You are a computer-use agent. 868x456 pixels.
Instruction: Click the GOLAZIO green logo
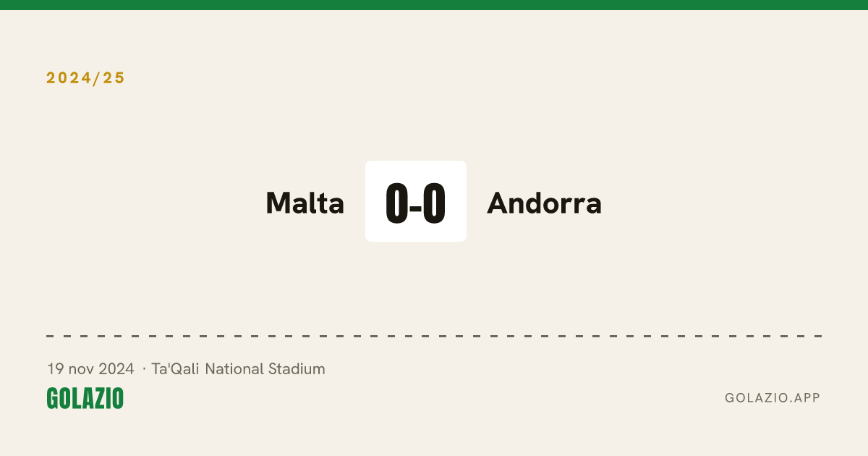[85, 398]
